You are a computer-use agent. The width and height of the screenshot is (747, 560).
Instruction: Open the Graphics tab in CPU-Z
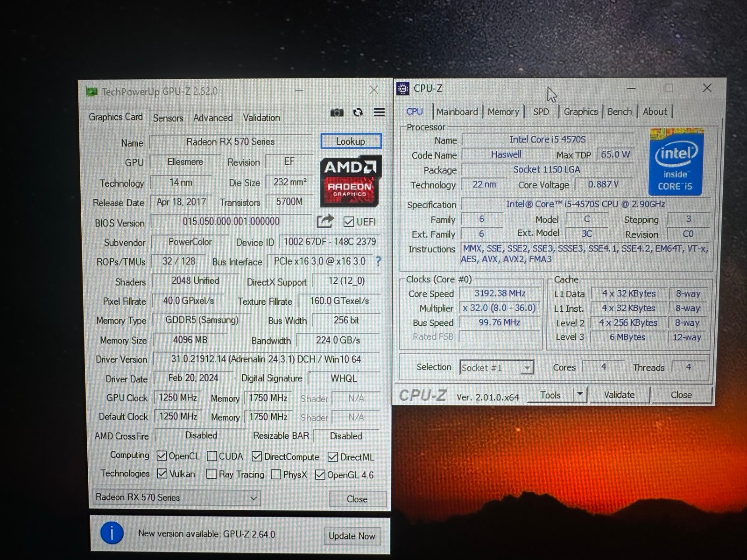point(581,112)
